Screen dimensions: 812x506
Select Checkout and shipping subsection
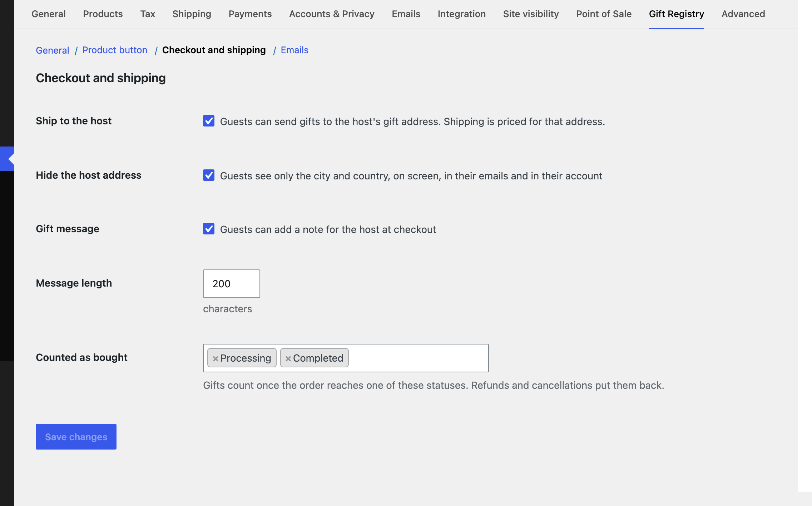coord(214,50)
